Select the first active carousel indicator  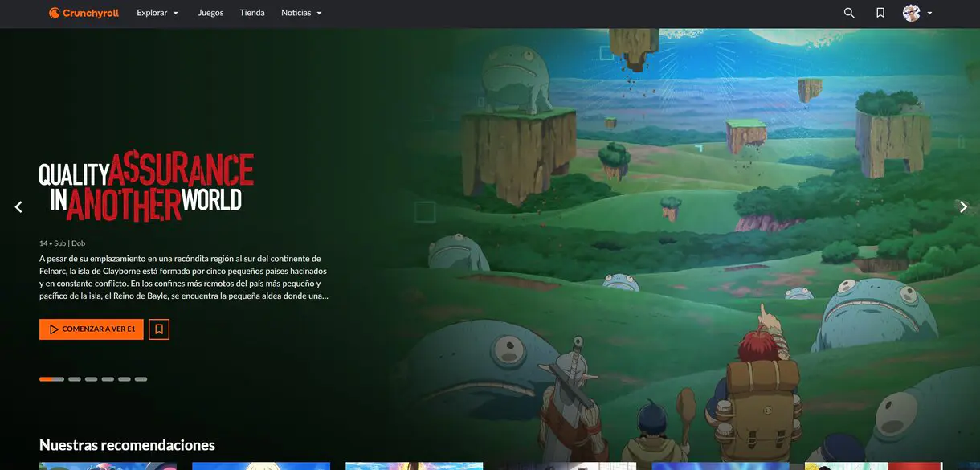pos(51,379)
